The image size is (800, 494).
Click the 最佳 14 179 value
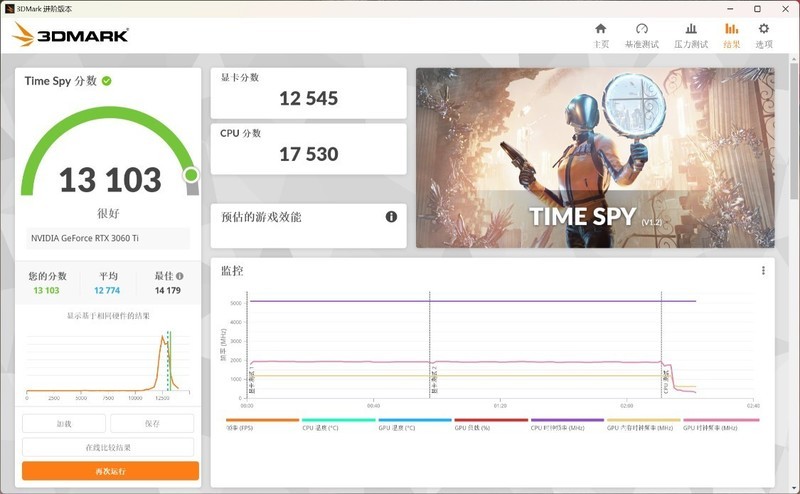pyautogui.click(x=168, y=290)
